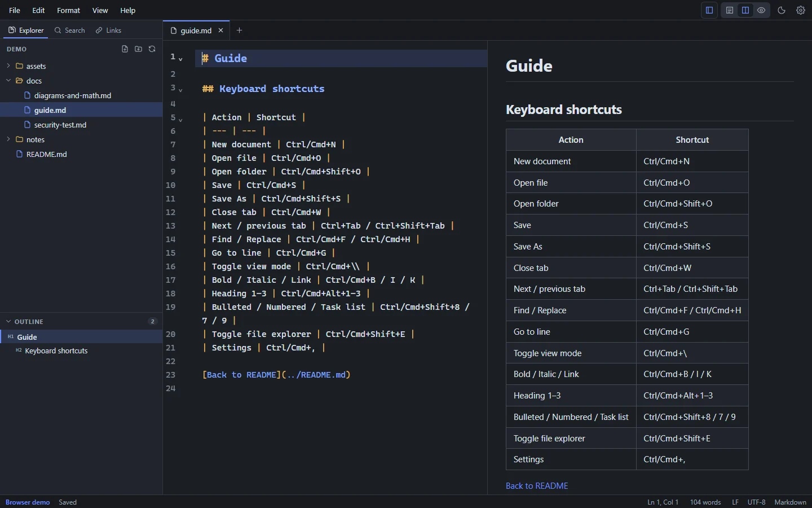812x508 pixels.
Task: Click the Ln 1, Col 1 status
Action: pyautogui.click(x=663, y=502)
